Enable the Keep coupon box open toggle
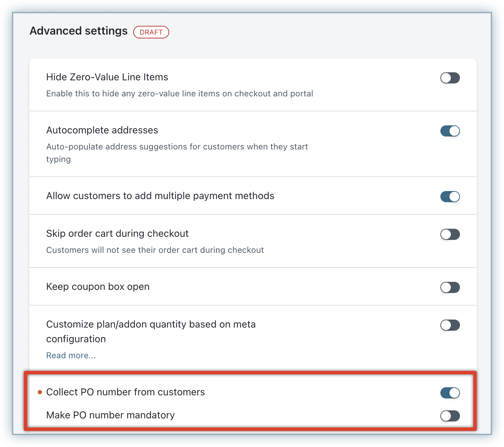The height and width of the screenshot is (447, 504). [450, 287]
